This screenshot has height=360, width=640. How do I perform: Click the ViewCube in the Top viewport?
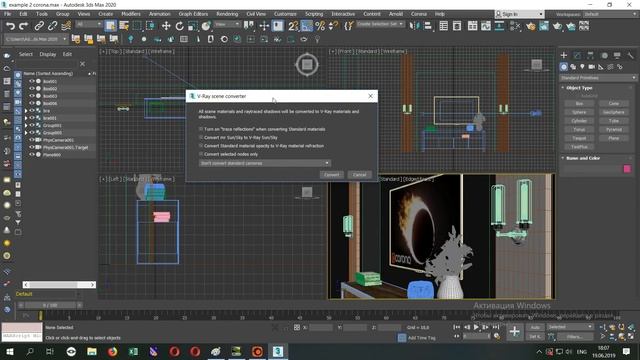307,64
